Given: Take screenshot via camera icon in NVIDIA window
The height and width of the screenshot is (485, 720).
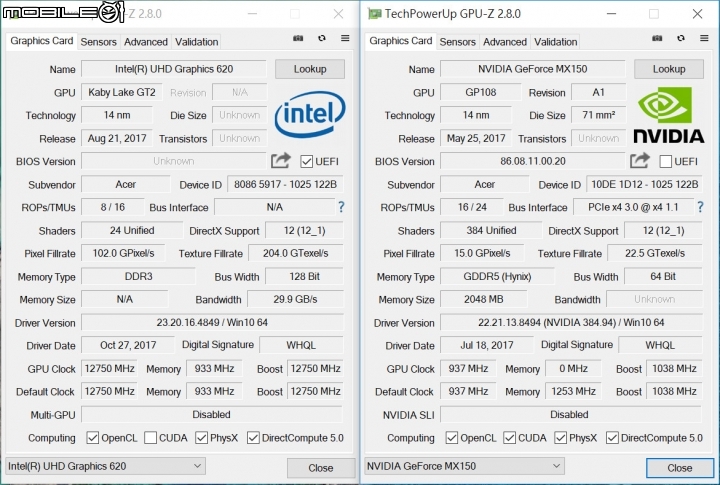Looking at the screenshot, I should coord(657,38).
